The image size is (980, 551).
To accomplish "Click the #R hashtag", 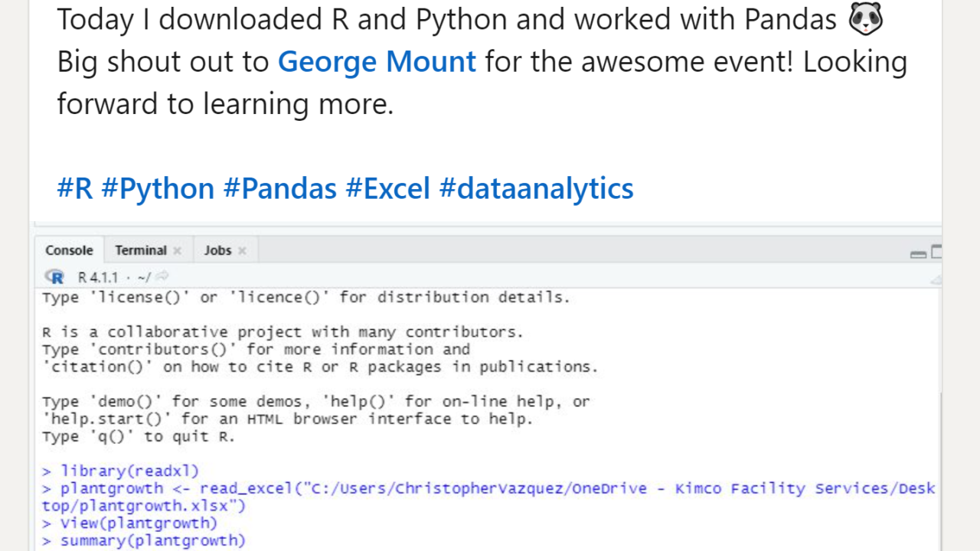I will tap(75, 188).
